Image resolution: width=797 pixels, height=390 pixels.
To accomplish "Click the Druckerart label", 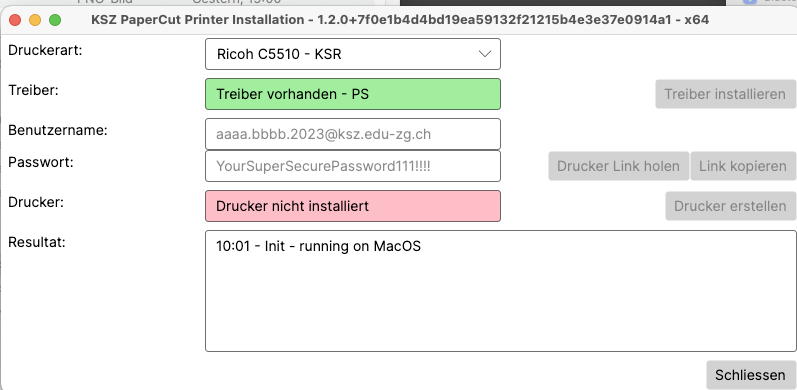I will pos(45,50).
